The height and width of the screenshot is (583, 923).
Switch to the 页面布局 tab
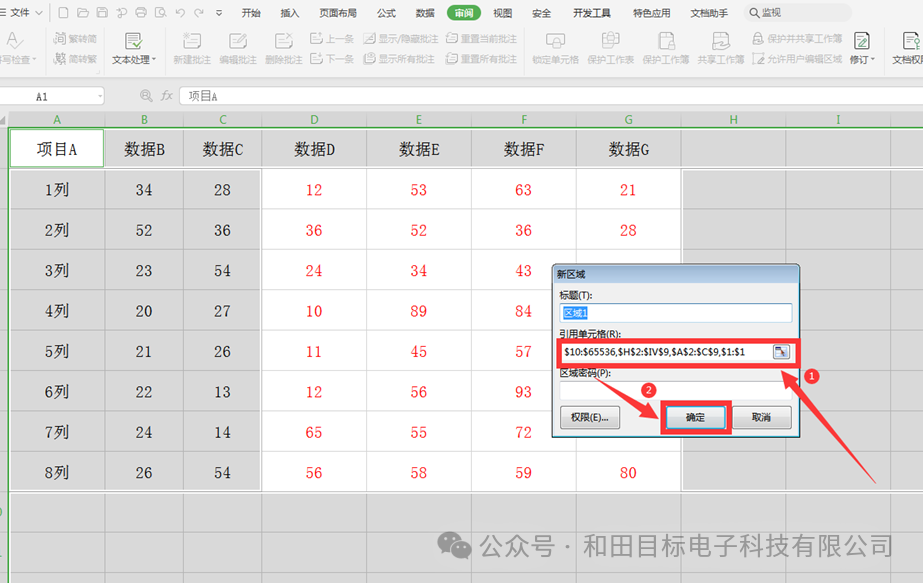tap(338, 12)
